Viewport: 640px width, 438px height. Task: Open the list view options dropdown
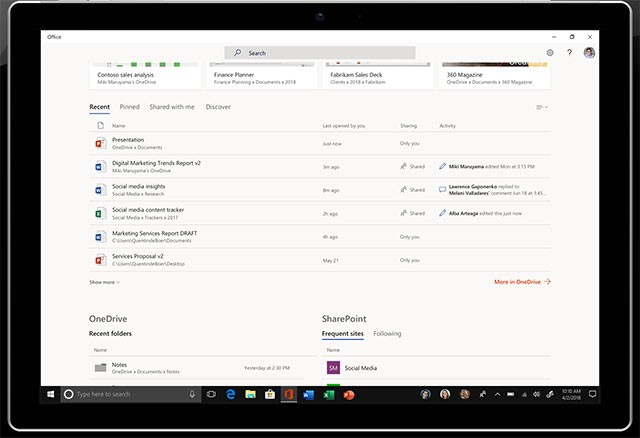(541, 107)
